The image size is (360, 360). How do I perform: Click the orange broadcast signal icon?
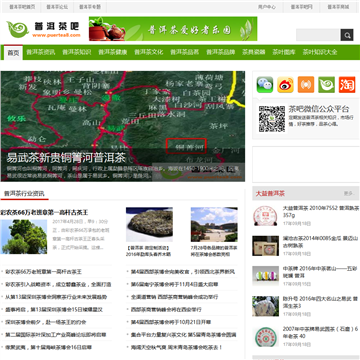point(306,85)
